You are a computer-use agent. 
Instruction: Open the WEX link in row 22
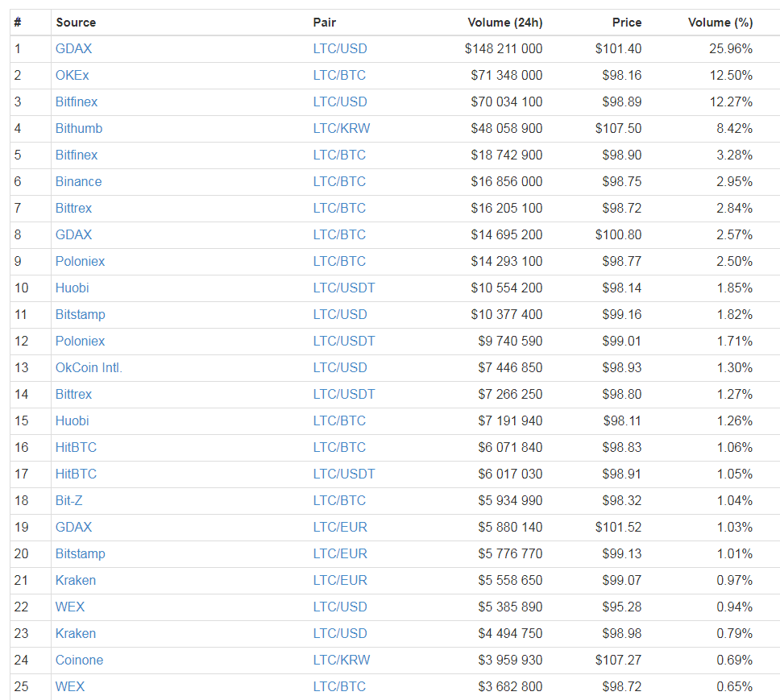click(x=69, y=607)
